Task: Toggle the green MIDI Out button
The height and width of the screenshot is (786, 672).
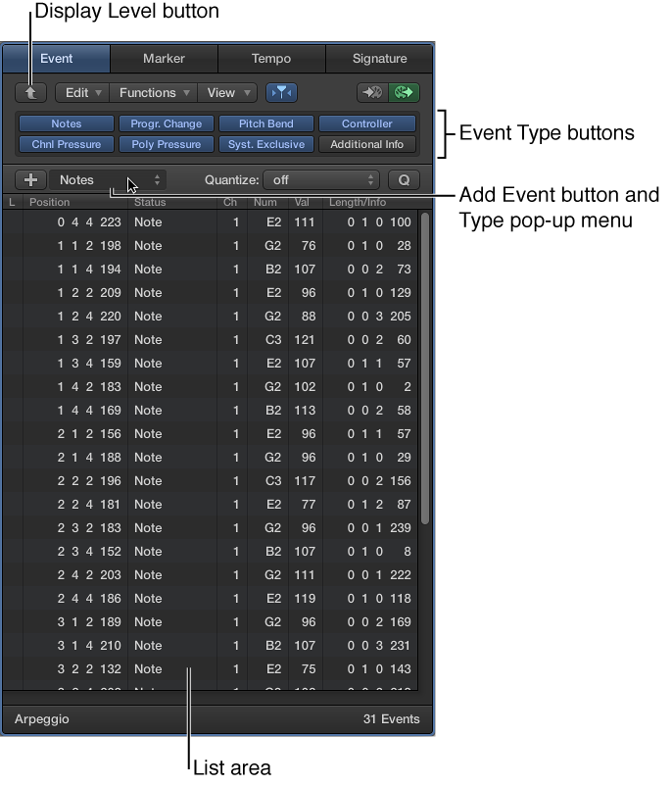Action: [404, 93]
